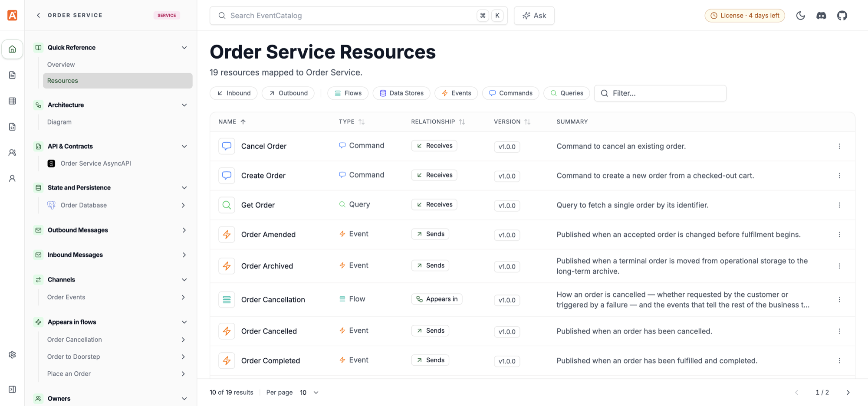This screenshot has height=406, width=868.
Task: Click the Order Cancellation flow icon
Action: (x=227, y=300)
